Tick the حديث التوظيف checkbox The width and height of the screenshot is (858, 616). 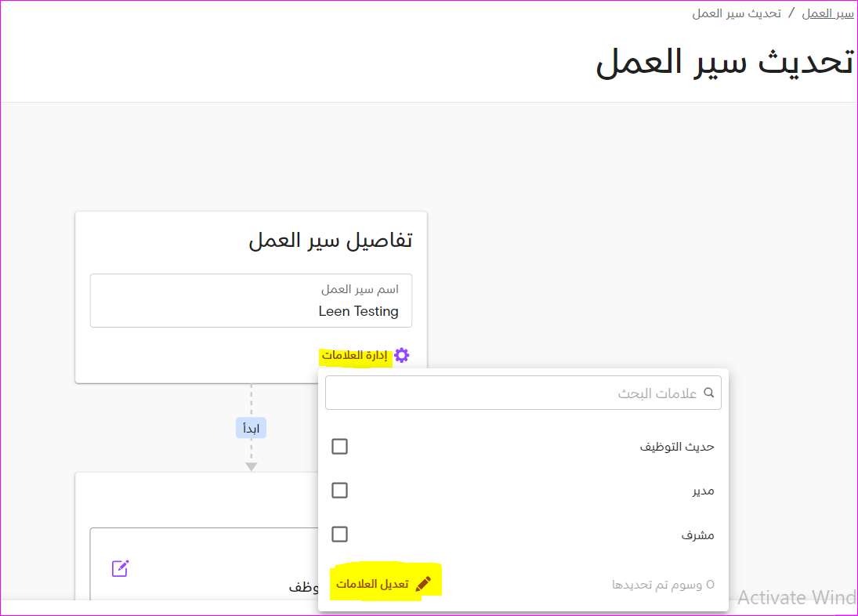[339, 447]
